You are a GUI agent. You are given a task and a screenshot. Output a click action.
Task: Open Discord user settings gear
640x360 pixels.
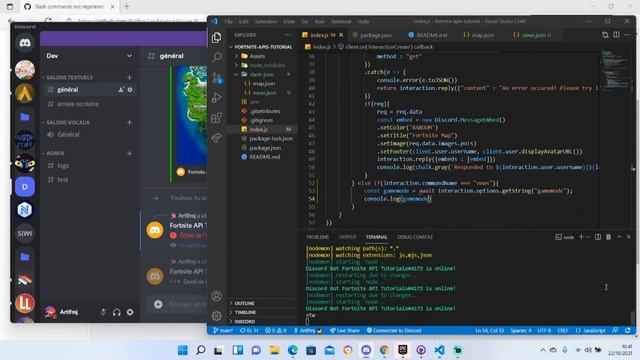coord(130,312)
